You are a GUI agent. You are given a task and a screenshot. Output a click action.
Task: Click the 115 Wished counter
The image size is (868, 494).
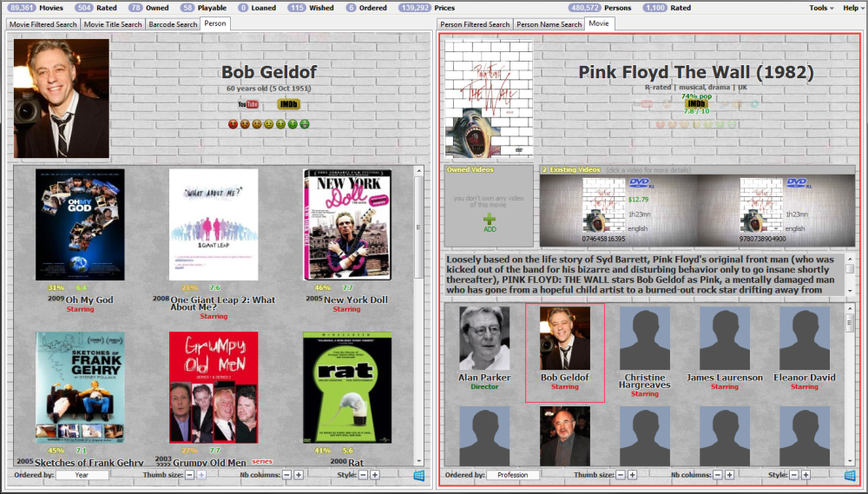point(311,8)
